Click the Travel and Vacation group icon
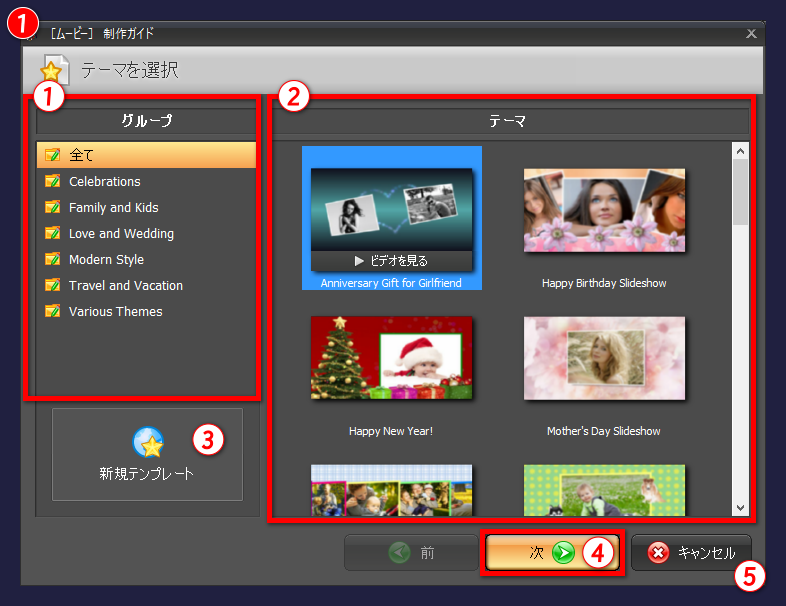 [x=53, y=286]
